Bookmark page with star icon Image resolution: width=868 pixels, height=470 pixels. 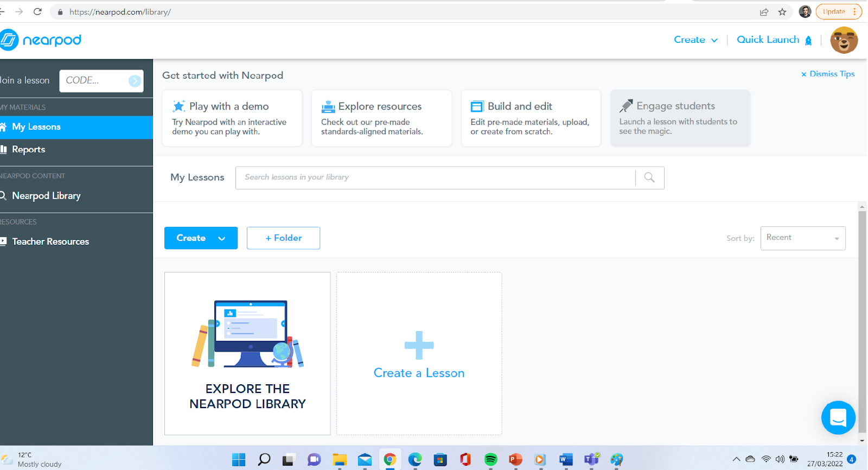782,12
